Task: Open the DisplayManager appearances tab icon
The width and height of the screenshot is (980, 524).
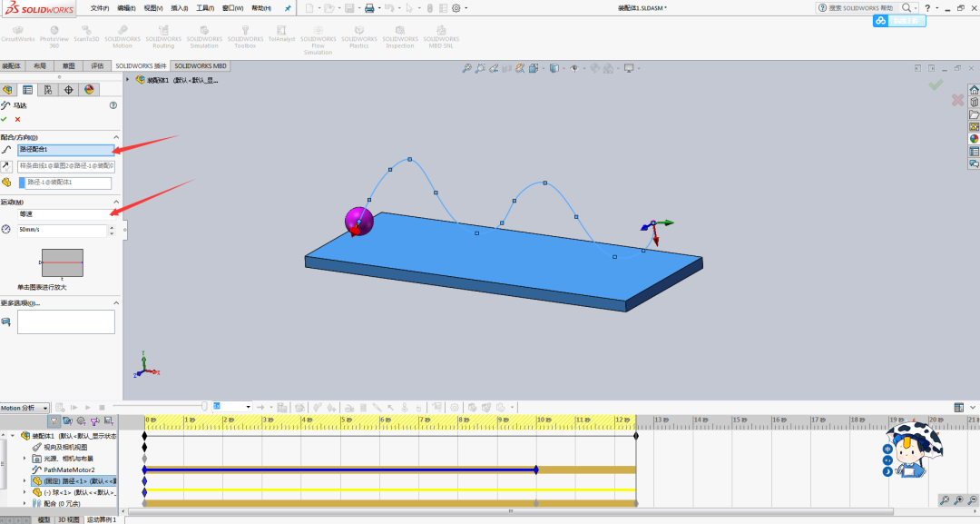Action: (x=88, y=90)
